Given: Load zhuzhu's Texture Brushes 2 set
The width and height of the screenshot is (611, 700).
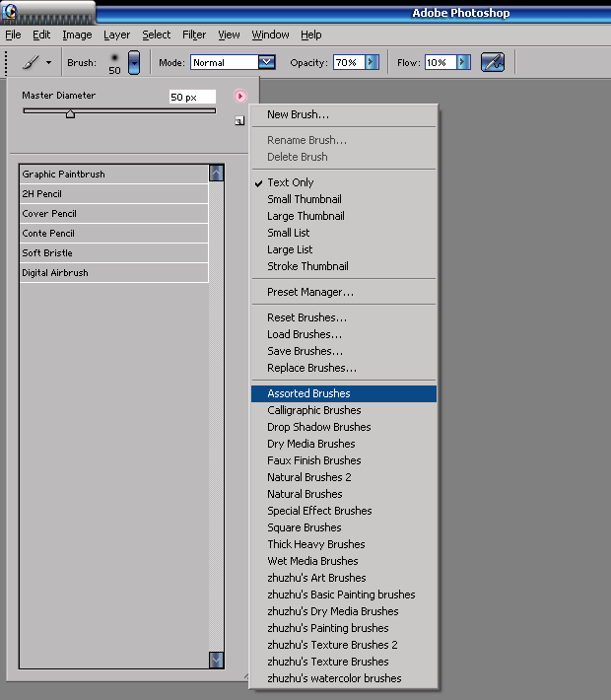Looking at the screenshot, I should 344,645.
